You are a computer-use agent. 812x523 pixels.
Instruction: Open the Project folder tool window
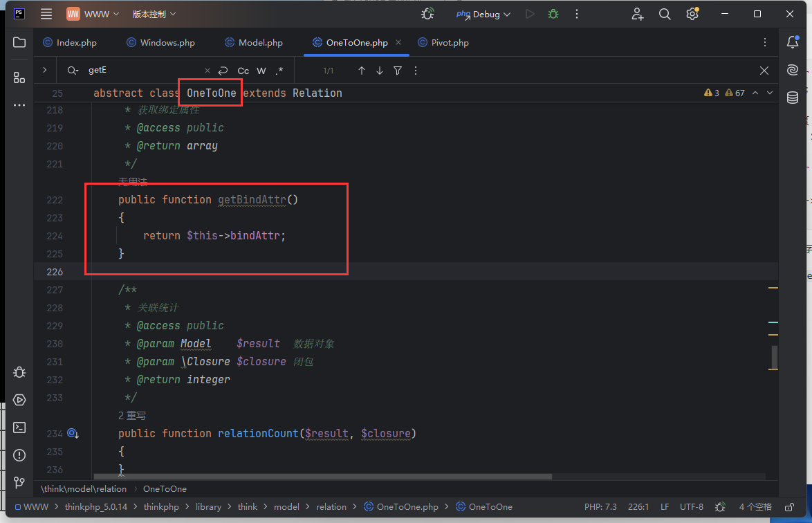point(19,43)
